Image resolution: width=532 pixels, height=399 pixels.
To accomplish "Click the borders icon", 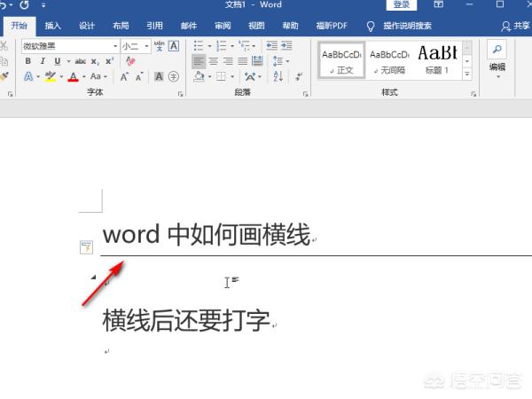I will [x=221, y=76].
